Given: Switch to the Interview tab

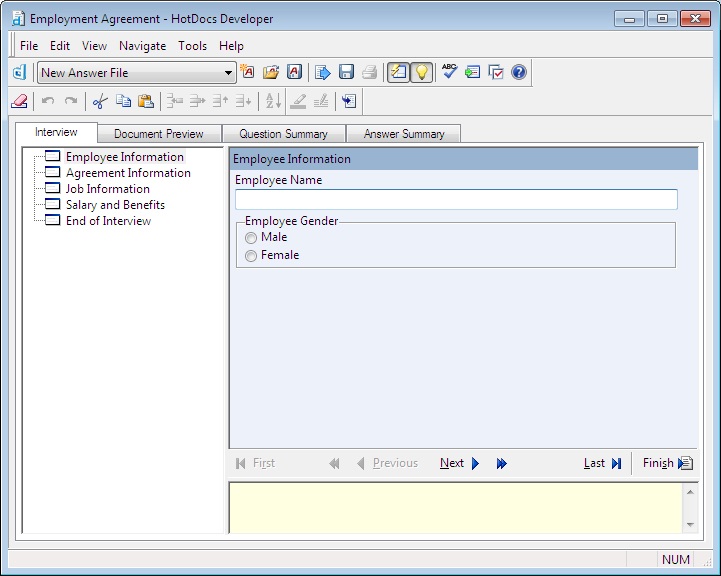Looking at the screenshot, I should tap(56, 132).
